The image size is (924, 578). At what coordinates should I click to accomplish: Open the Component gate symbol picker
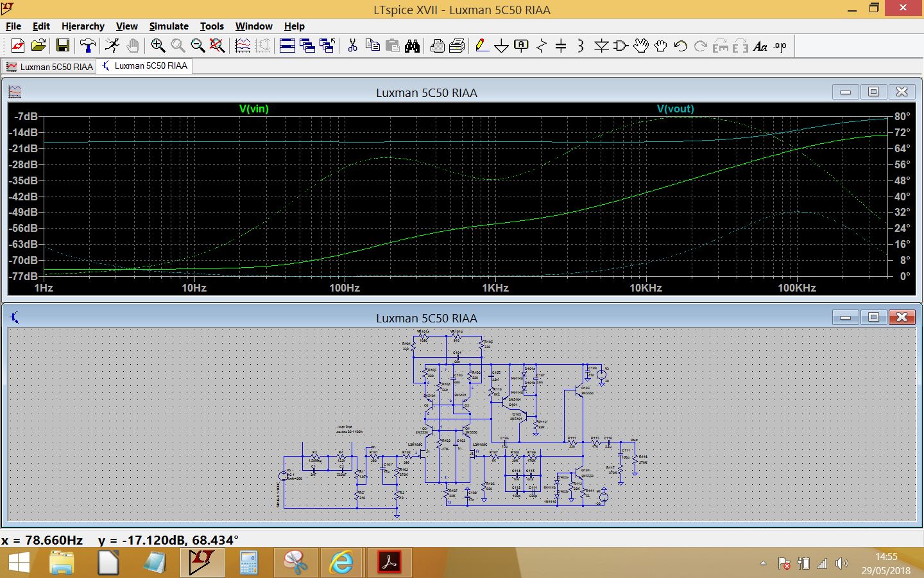[621, 46]
